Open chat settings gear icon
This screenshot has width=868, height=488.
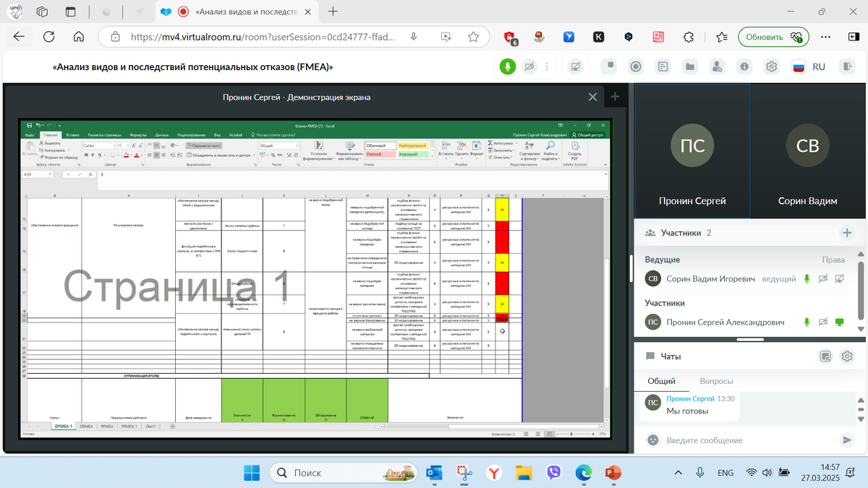pos(846,356)
